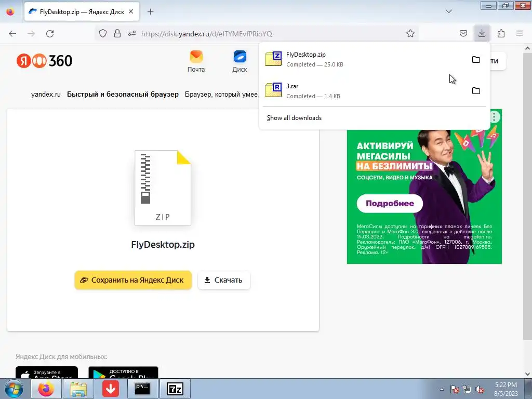Open the Windows Start button
This screenshot has width=532, height=399.
(x=14, y=389)
